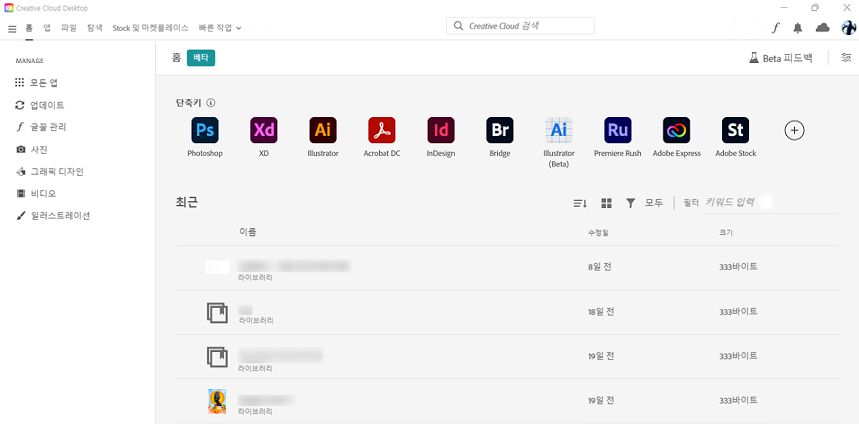The image size is (859, 424).
Task: Switch to the 탐색 tab
Action: (95, 28)
